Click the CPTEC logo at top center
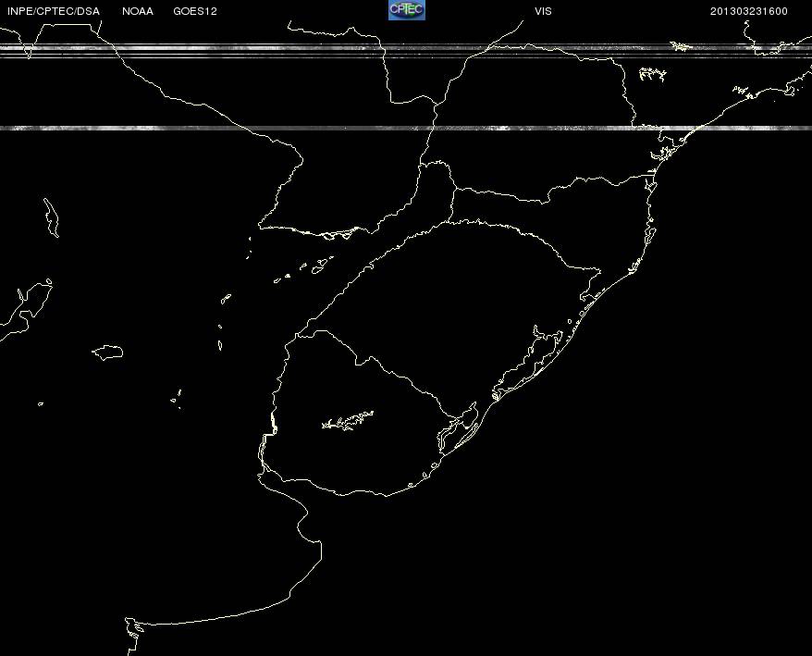 click(407, 10)
